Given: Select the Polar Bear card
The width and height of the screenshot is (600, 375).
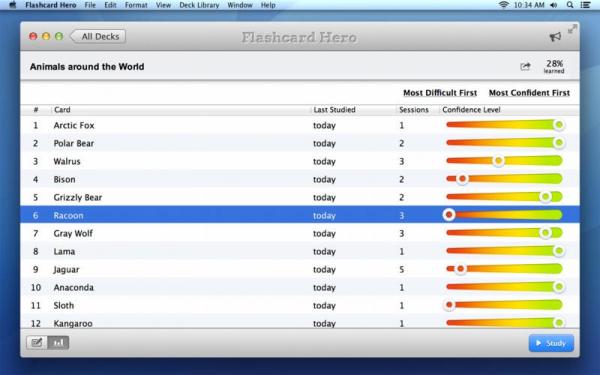Looking at the screenshot, I should coord(300,143).
